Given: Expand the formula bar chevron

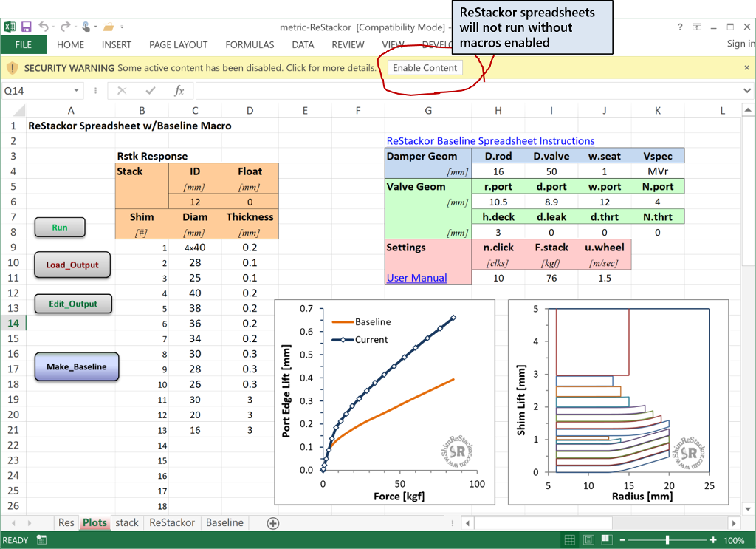Looking at the screenshot, I should 747,90.
